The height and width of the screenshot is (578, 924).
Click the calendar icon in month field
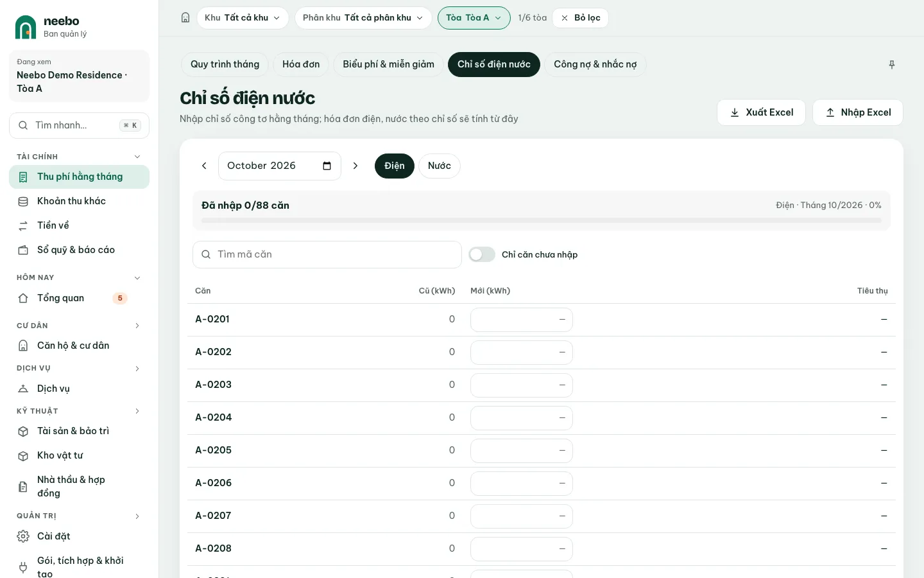327,166
